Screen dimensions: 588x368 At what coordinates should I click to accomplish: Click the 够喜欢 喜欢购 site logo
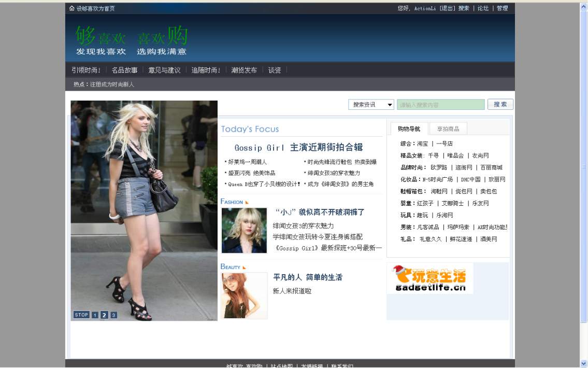pos(131,40)
